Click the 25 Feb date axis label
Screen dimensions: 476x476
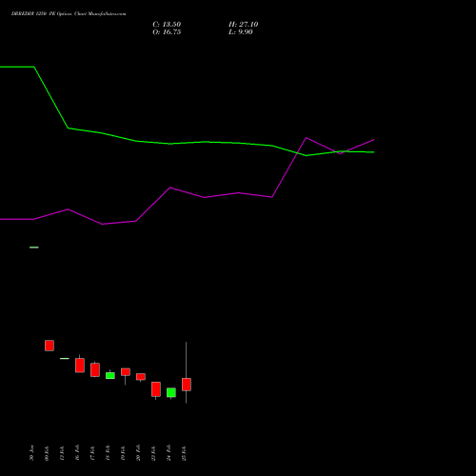pos(184,453)
